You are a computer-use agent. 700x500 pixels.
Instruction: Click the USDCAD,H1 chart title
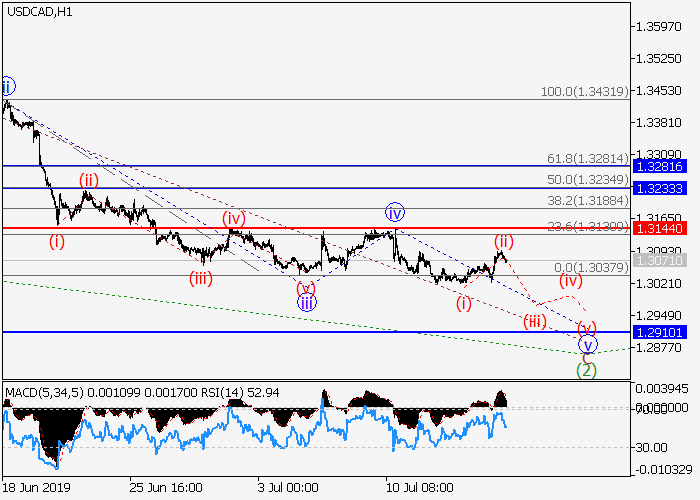coord(37,12)
